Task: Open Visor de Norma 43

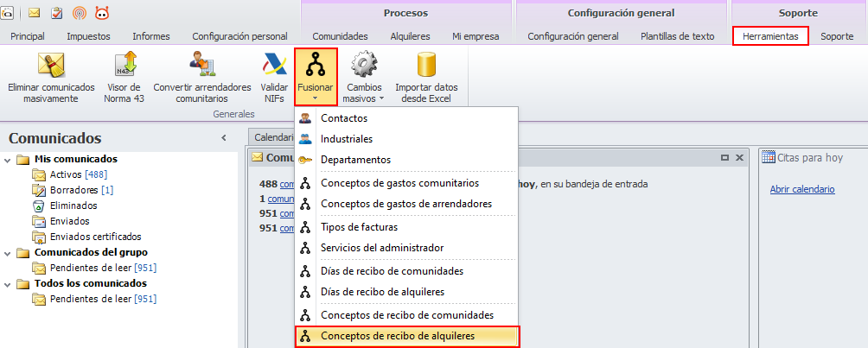Action: tap(124, 78)
